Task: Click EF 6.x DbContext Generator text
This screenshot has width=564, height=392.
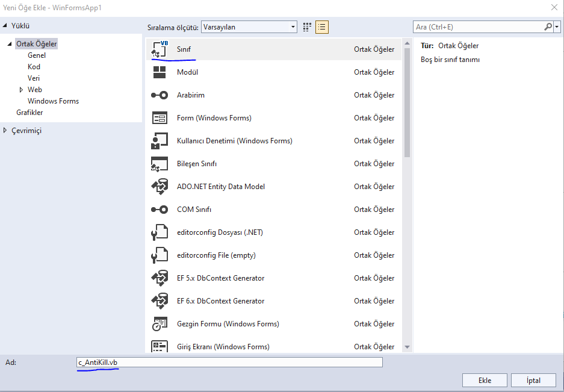Action: (x=220, y=301)
